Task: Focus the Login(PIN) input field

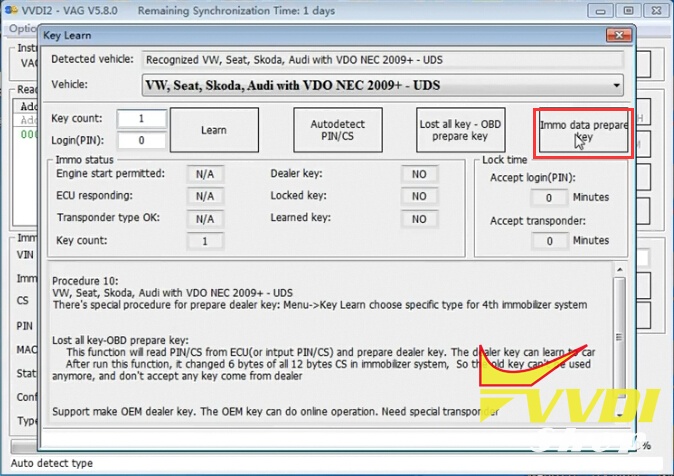Action: (141, 141)
